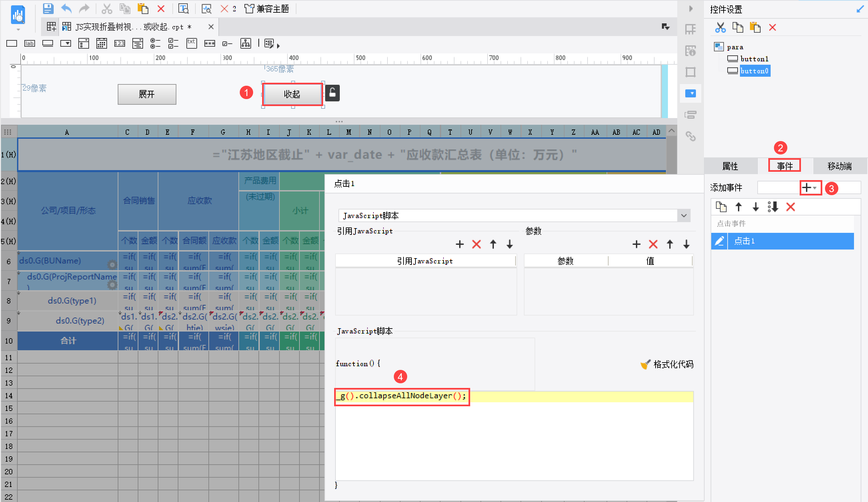Click the edit pencil icon for 点击1
868x502 pixels.
point(719,241)
